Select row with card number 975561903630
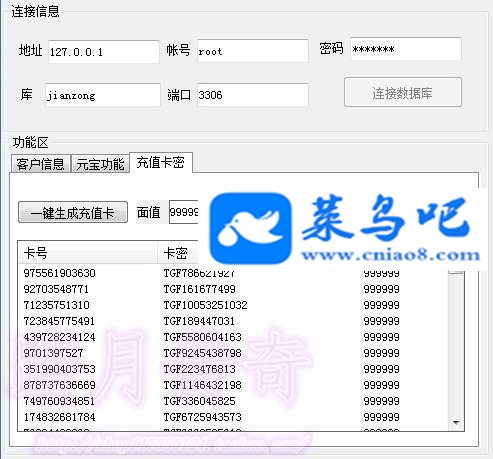493x459 pixels. click(x=233, y=273)
